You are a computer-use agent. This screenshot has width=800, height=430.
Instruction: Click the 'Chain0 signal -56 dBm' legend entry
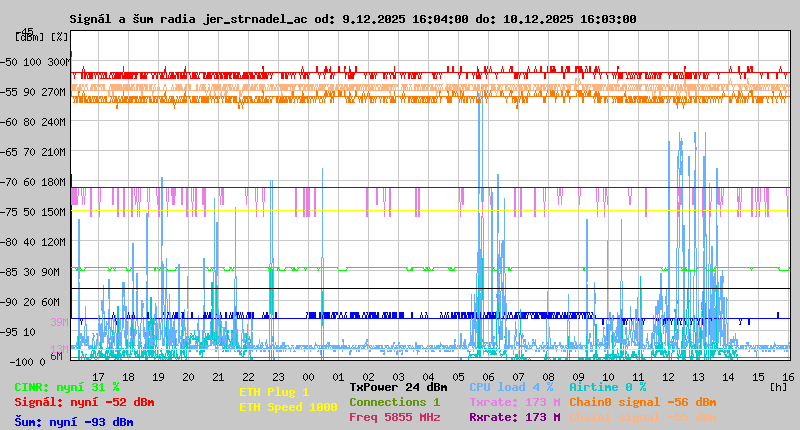[x=643, y=402]
